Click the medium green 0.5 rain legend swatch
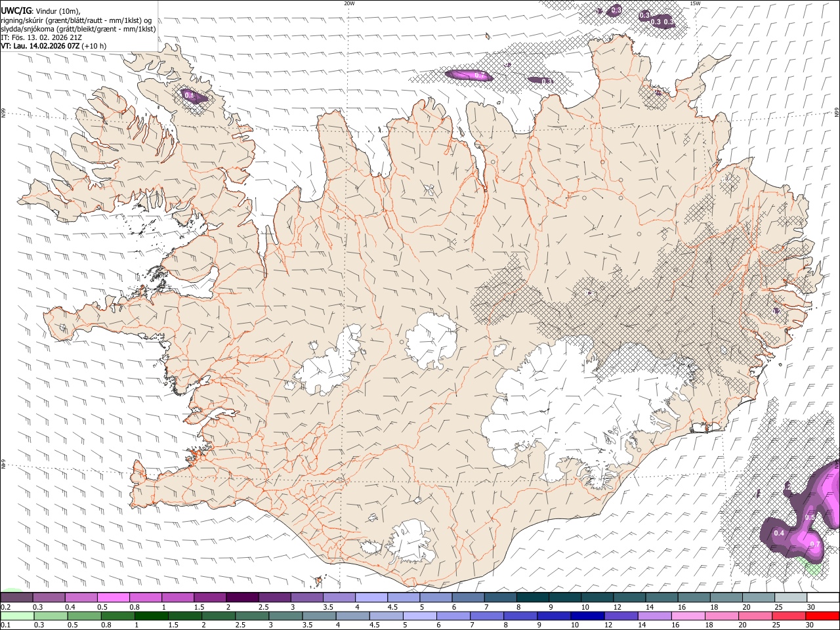Viewport: 840px width, 630px height. 84,616
